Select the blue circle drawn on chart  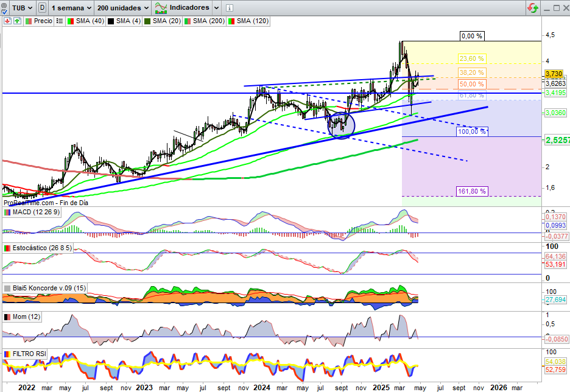[341, 125]
